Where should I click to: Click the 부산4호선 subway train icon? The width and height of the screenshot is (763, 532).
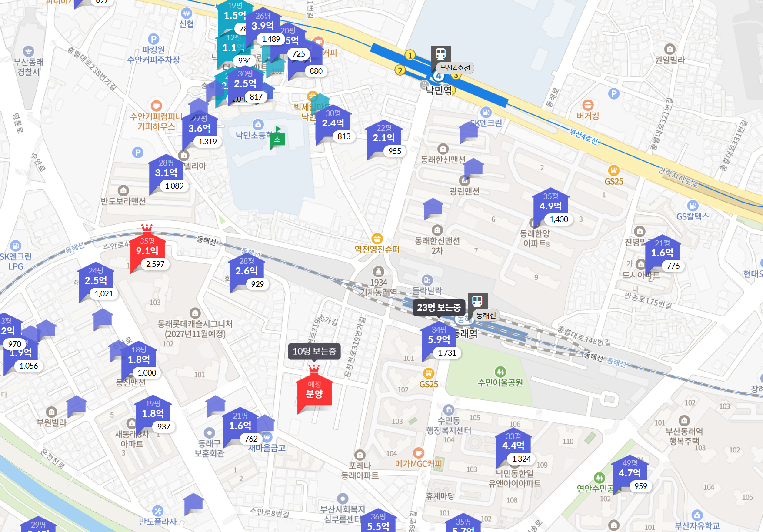click(x=441, y=54)
